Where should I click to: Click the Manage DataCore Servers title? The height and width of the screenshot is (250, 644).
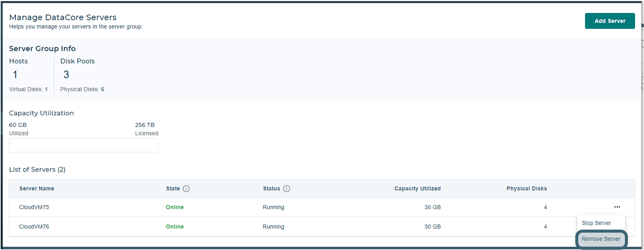[x=63, y=17]
